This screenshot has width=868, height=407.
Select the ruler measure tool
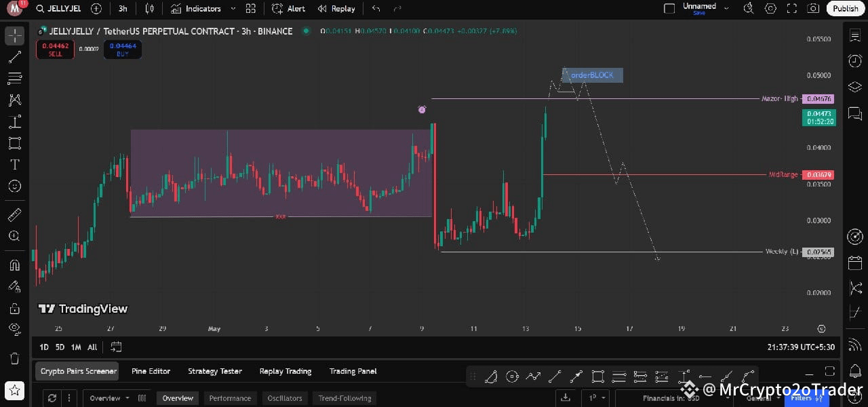(x=15, y=215)
